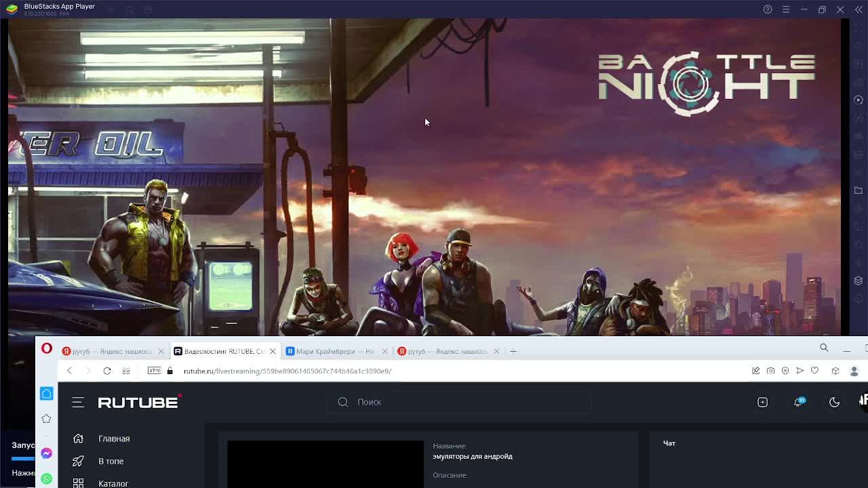Screen dimensions: 868x488
Task: Open Opera ad blocker shield icon
Action: (785, 371)
